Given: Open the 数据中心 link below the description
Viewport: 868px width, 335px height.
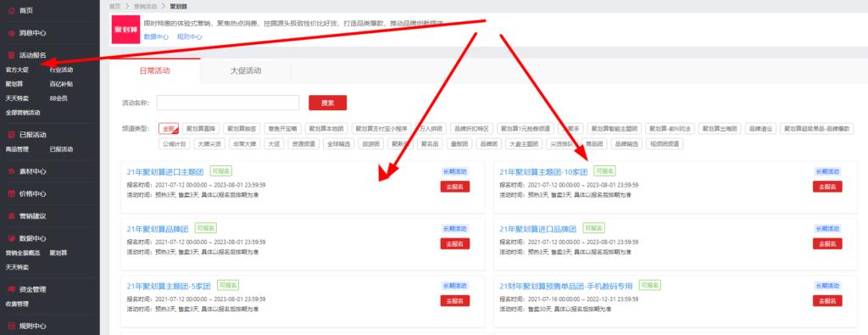Looking at the screenshot, I should [156, 37].
